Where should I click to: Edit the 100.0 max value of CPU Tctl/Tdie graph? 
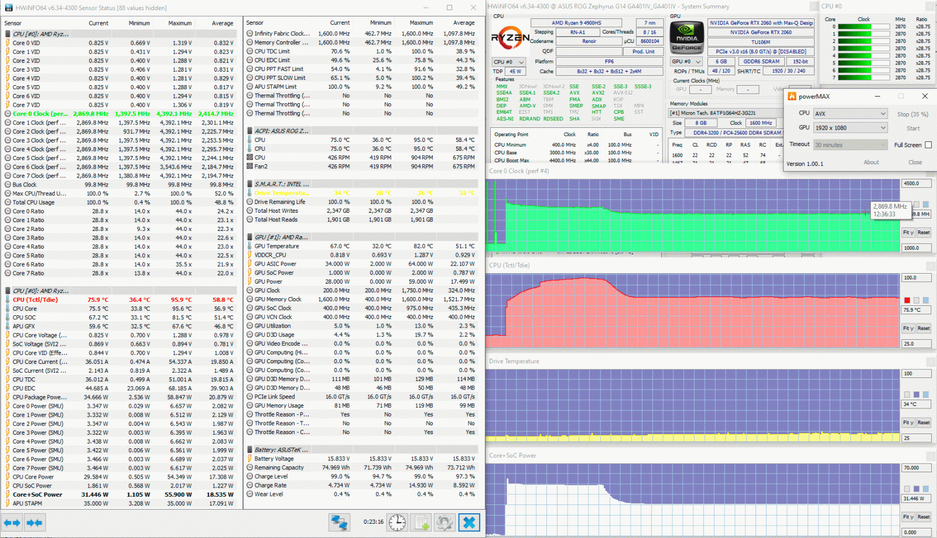pos(915,278)
